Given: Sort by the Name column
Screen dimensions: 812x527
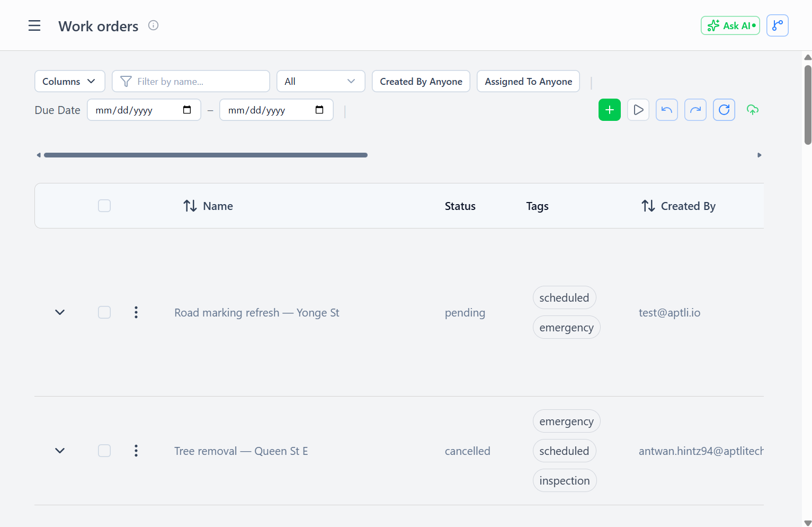Looking at the screenshot, I should tap(208, 206).
